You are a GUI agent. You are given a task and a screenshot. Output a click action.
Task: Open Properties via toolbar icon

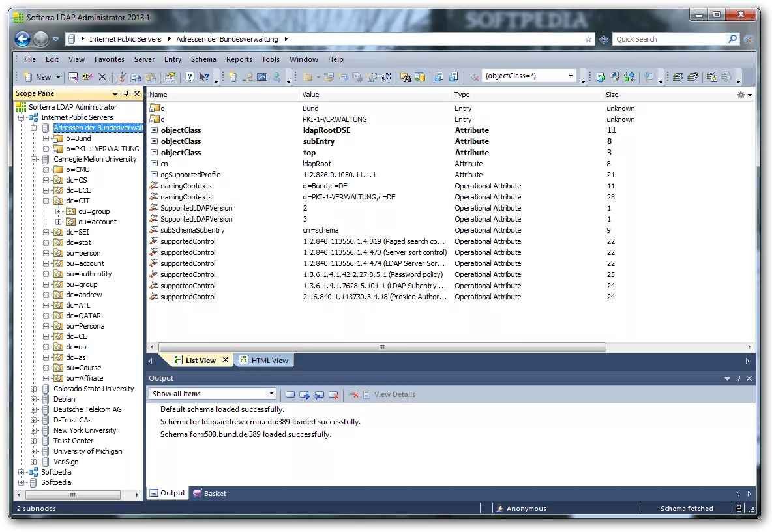tap(170, 77)
